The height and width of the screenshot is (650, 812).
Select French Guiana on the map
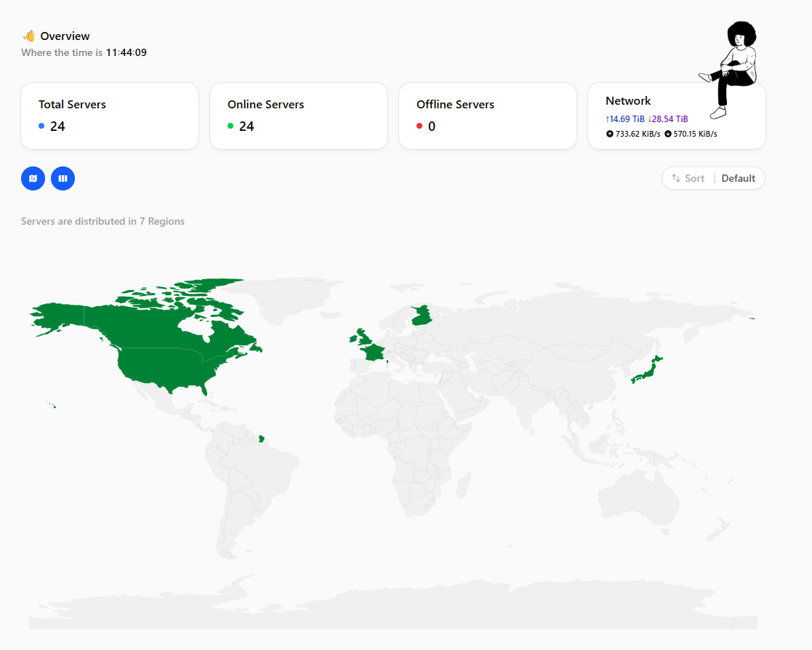262,439
